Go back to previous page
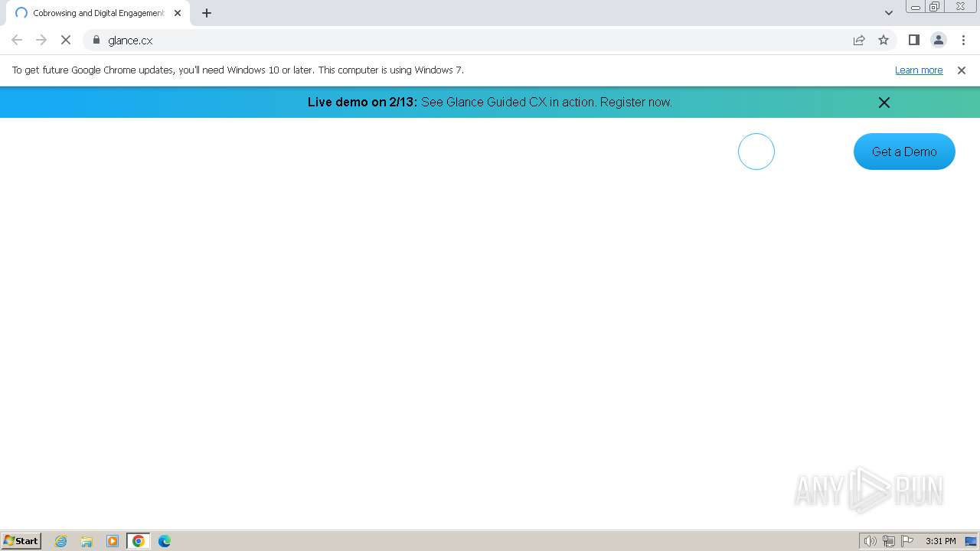Screen dimensions: 980x551 coord(17,40)
